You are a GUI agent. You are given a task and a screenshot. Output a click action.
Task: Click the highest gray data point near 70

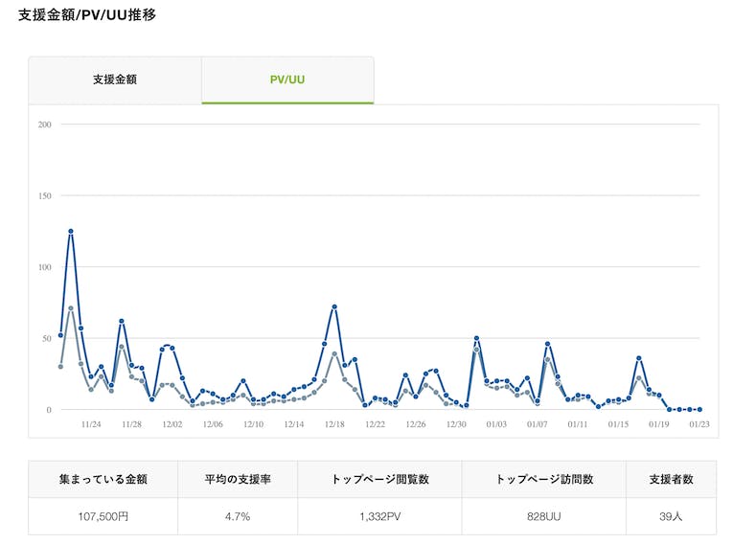(x=71, y=308)
